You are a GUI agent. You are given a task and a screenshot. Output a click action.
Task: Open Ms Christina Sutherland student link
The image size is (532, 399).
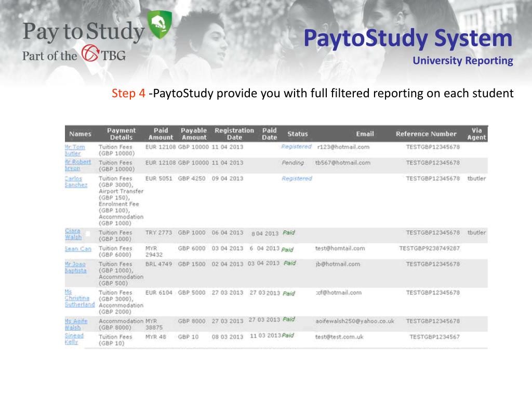pos(79,298)
